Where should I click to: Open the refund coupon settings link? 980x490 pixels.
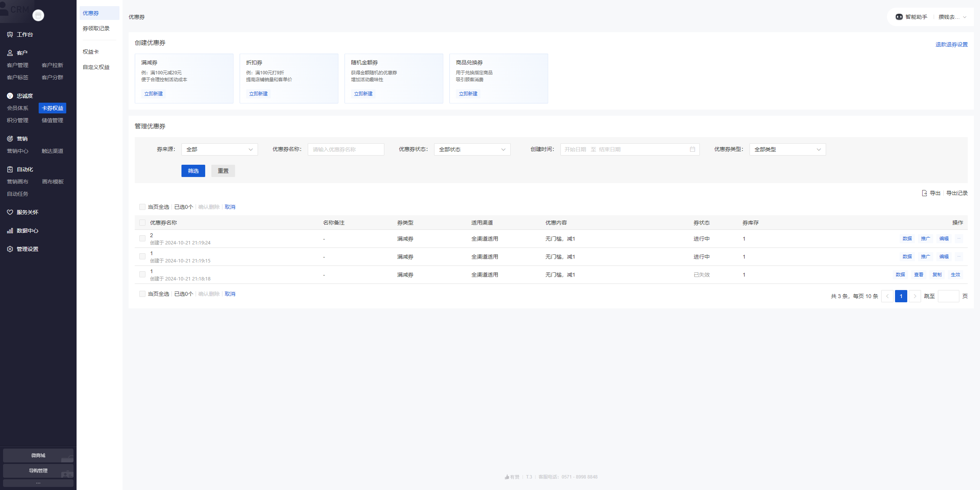951,44
